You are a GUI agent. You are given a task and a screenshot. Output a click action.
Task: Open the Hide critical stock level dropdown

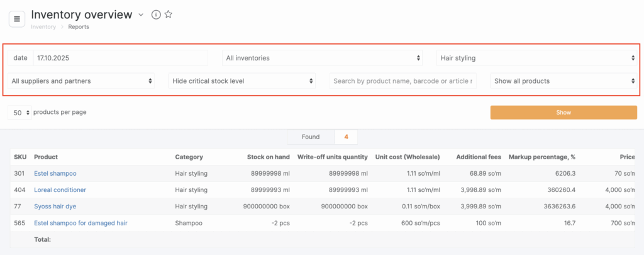pyautogui.click(x=243, y=81)
